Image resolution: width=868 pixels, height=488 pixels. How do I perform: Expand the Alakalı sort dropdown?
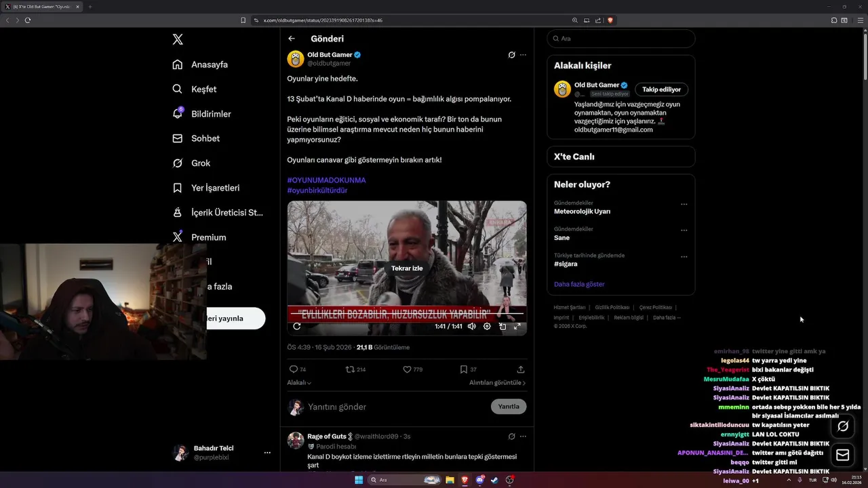299,382
